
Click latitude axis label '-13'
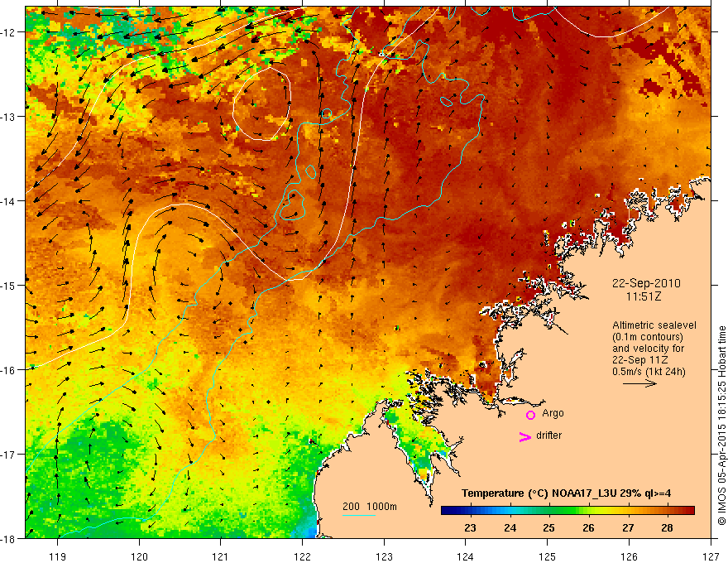coord(8,117)
